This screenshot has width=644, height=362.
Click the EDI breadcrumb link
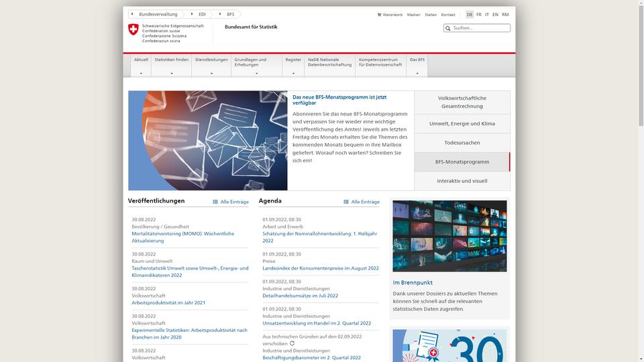pyautogui.click(x=202, y=14)
